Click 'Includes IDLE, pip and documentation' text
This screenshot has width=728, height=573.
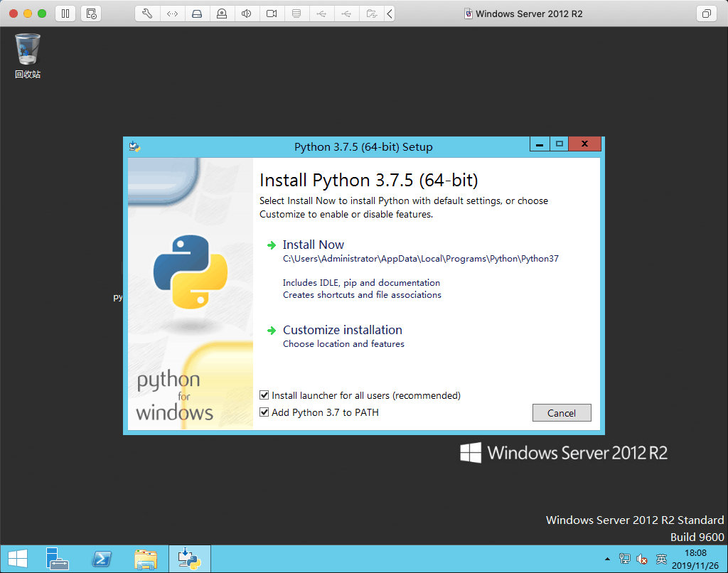pos(361,283)
